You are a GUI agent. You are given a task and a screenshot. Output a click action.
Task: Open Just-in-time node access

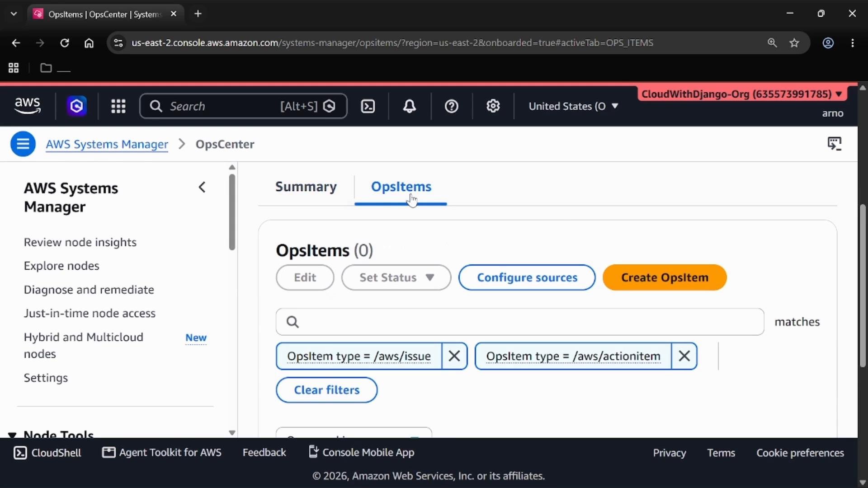pyautogui.click(x=90, y=313)
